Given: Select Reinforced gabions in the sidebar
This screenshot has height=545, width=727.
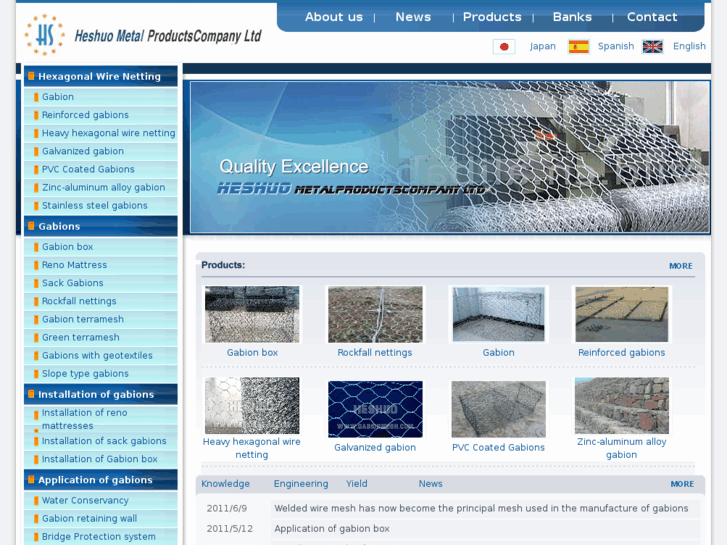Looking at the screenshot, I should point(85,115).
